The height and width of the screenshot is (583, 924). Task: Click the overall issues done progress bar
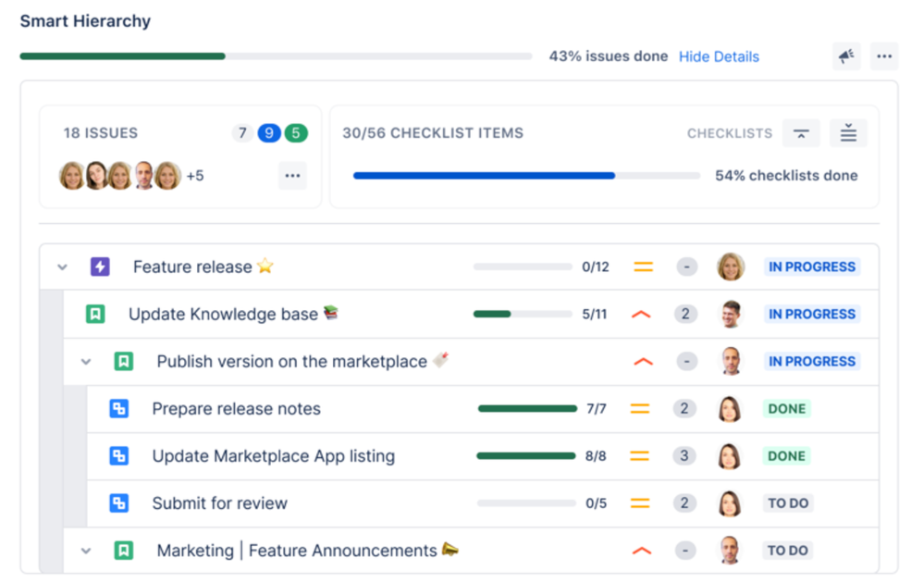[276, 56]
